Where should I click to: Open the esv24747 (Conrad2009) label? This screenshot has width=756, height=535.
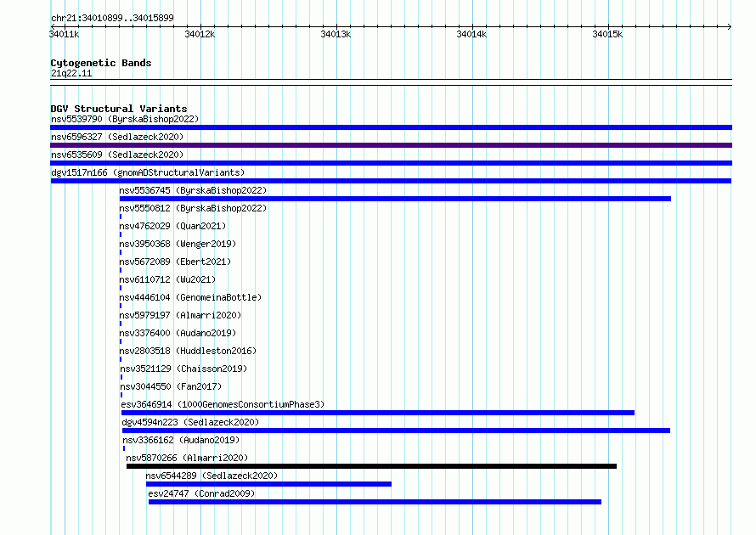(x=201, y=493)
